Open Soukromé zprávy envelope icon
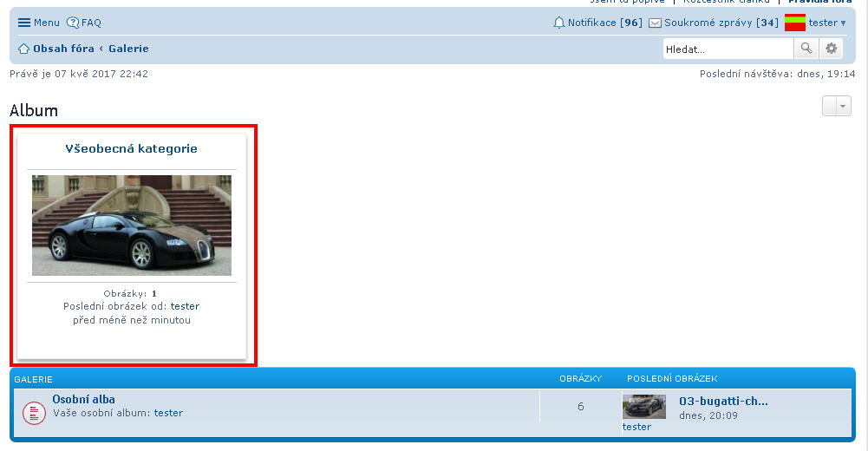The image size is (868, 451). tap(656, 23)
